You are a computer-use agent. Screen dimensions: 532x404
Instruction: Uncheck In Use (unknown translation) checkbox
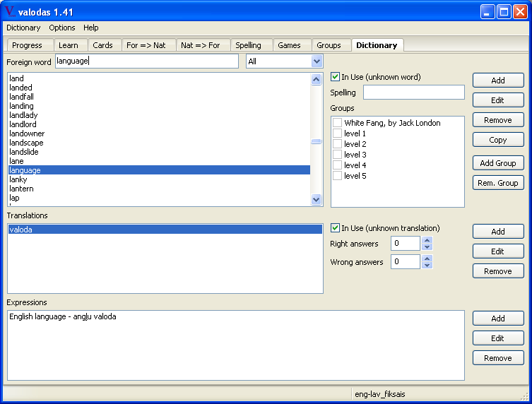(x=336, y=228)
